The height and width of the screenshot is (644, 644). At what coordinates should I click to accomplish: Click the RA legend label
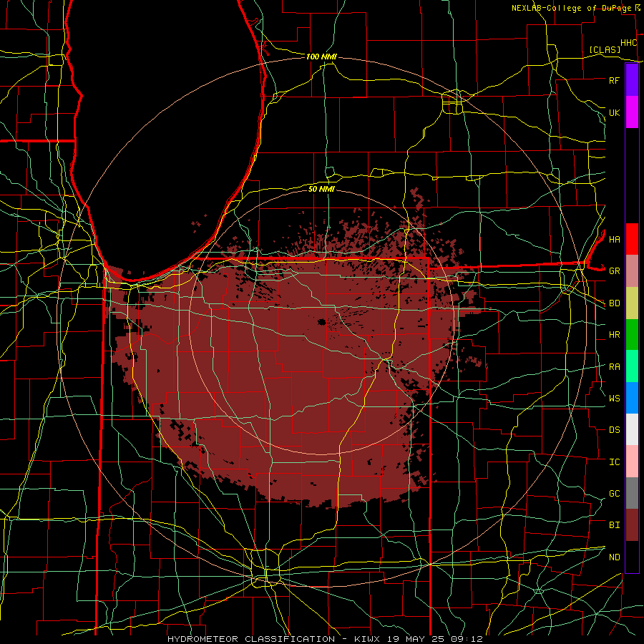tap(614, 366)
